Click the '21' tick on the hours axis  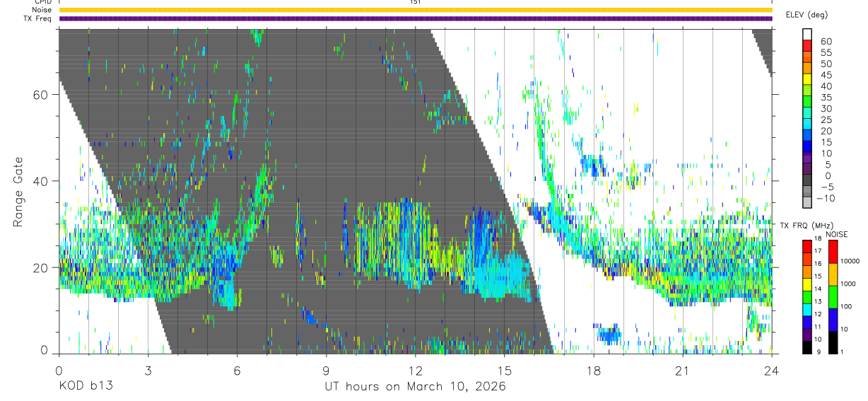pos(683,371)
